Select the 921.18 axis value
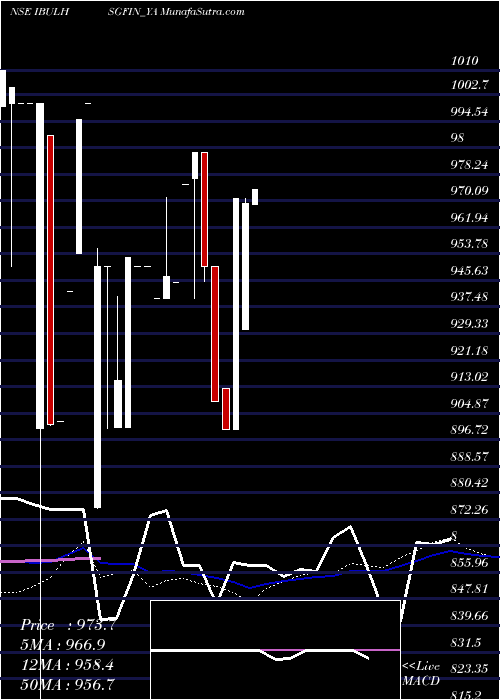Image resolution: width=500 pixels, height=700 pixels. pyautogui.click(x=469, y=350)
